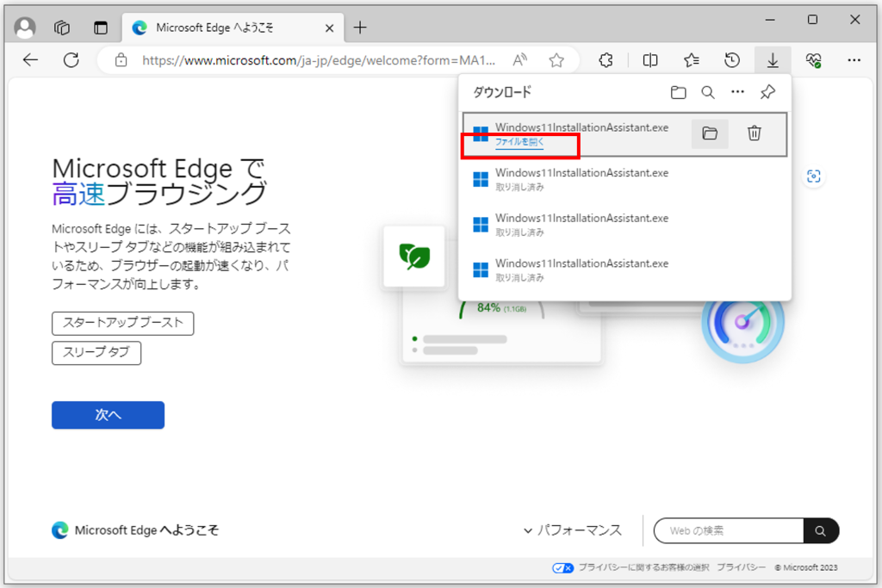Click the Microsoft Edge へようこそ footer logo
The image size is (882, 588).
135,530
